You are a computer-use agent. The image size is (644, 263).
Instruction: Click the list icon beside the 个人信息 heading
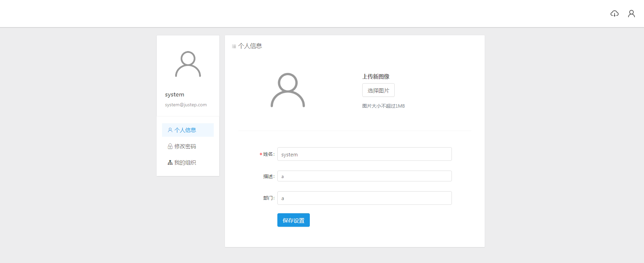click(x=234, y=46)
